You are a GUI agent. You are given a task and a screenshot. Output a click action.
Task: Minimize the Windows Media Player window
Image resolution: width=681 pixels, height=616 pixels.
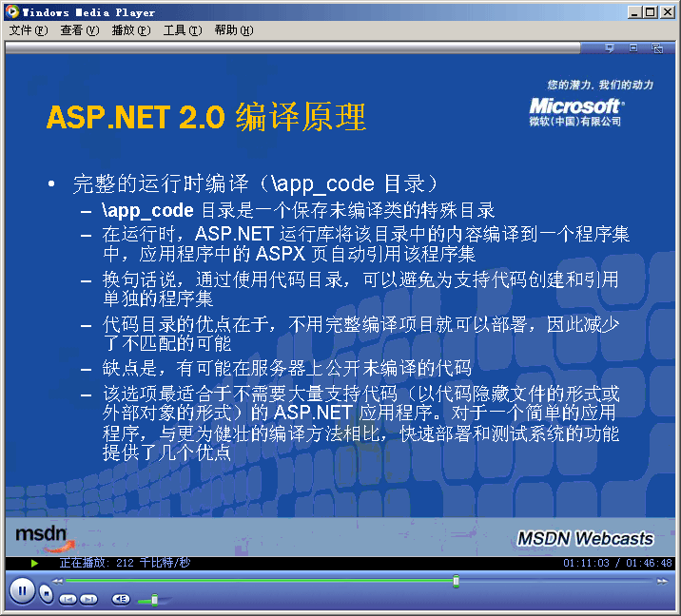635,12
